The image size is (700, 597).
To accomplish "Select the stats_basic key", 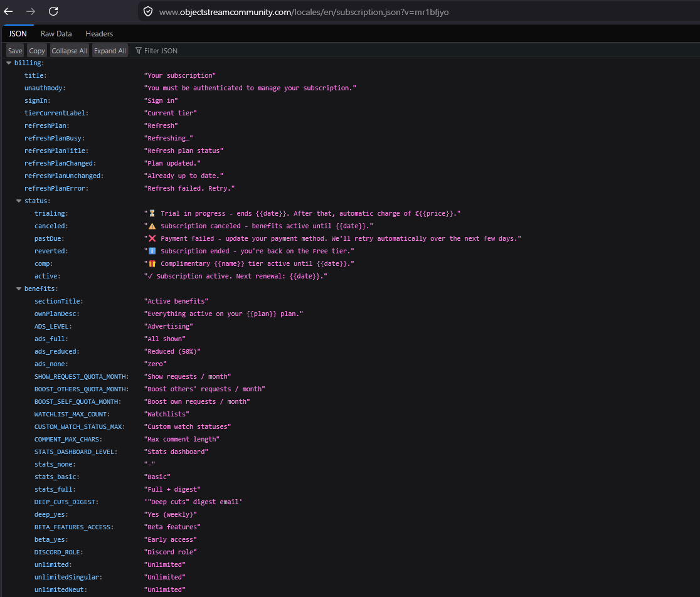I will pyautogui.click(x=55, y=477).
